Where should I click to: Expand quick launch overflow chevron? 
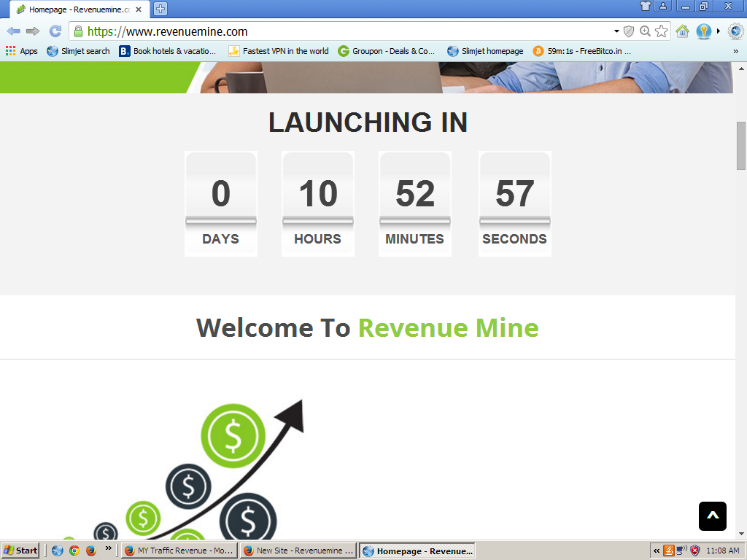tap(109, 548)
